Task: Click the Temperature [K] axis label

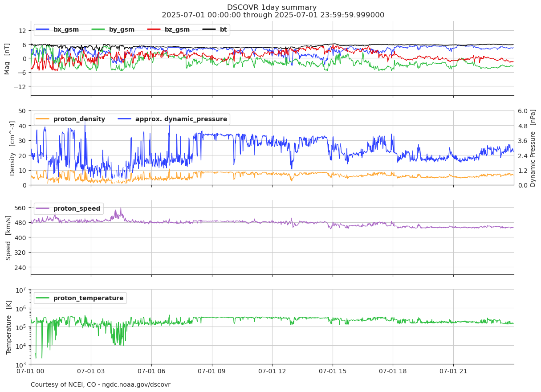Action: tap(8, 327)
